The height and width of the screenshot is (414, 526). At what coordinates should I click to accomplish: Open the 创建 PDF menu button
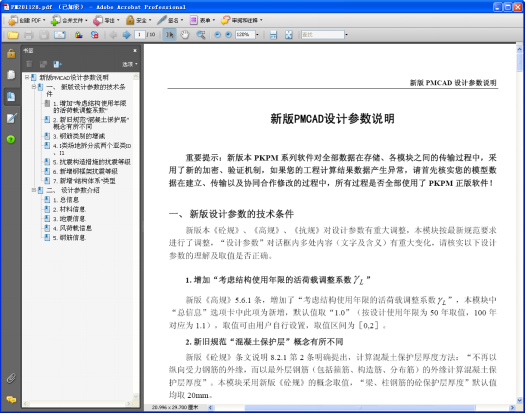pos(27,20)
